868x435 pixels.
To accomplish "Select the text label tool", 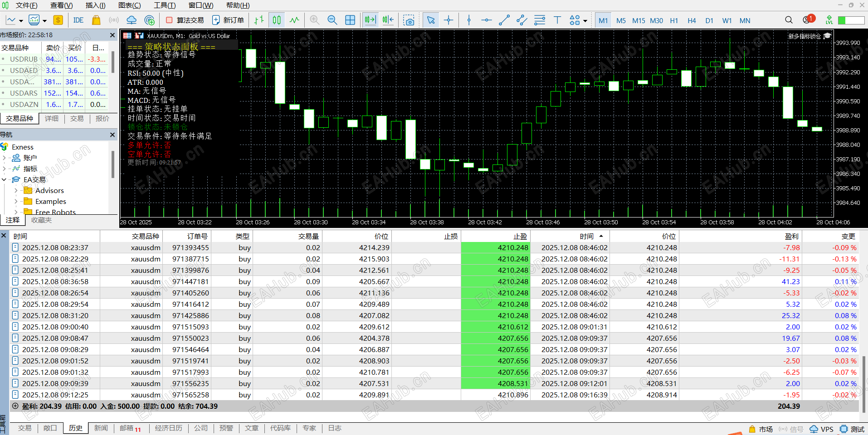I will (x=557, y=20).
